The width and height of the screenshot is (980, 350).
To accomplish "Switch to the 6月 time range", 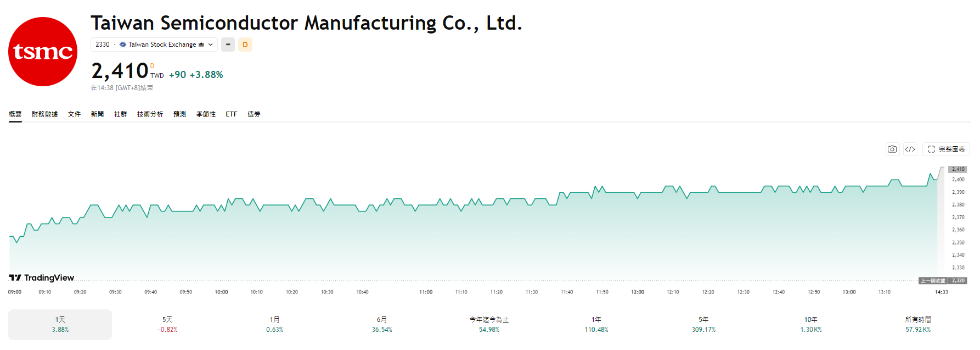I will (x=382, y=324).
